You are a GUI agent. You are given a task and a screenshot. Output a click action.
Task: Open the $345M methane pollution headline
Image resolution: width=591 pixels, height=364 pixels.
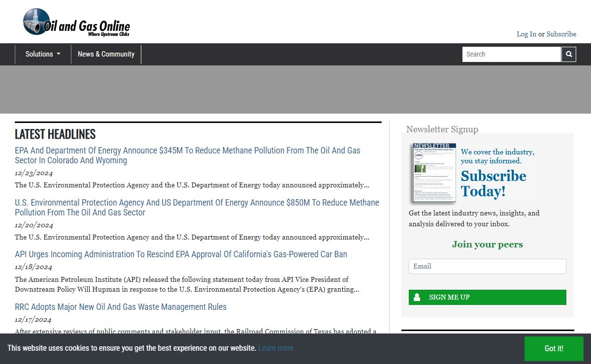pos(188,155)
